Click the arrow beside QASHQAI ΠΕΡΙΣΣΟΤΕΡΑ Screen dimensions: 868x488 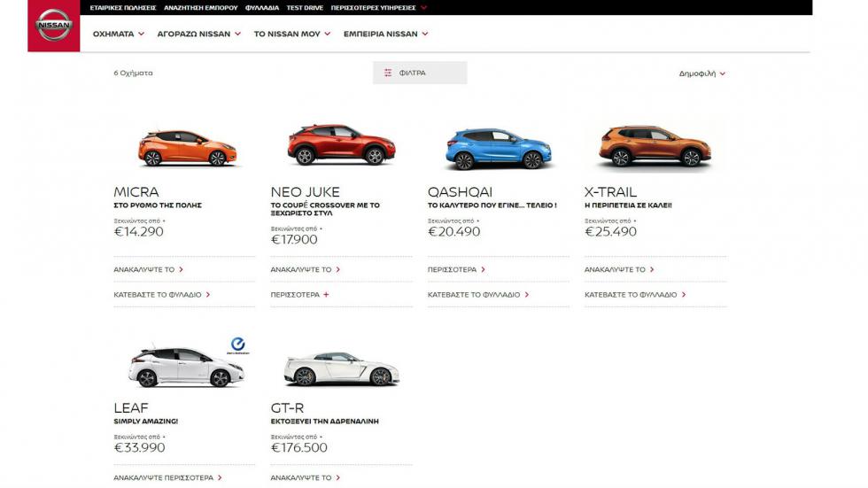(x=484, y=269)
